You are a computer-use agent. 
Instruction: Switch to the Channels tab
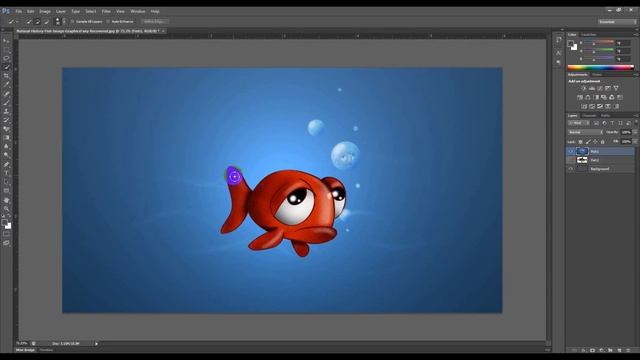point(589,116)
